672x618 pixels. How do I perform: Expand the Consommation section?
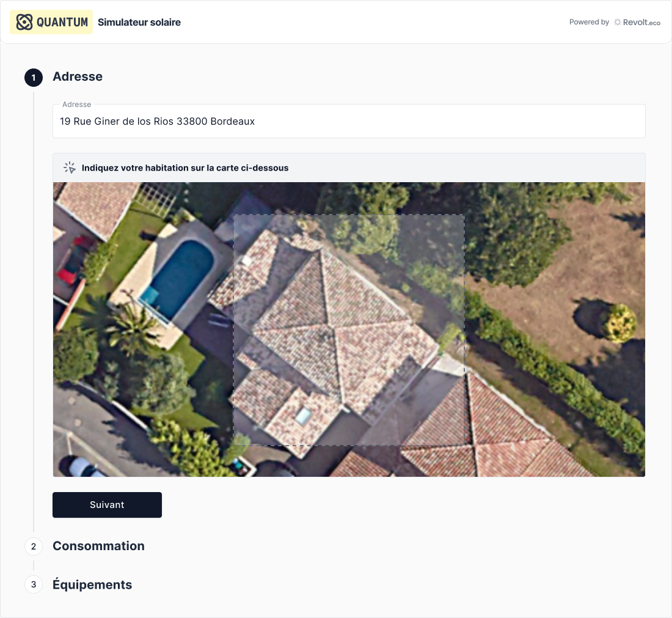(x=98, y=546)
